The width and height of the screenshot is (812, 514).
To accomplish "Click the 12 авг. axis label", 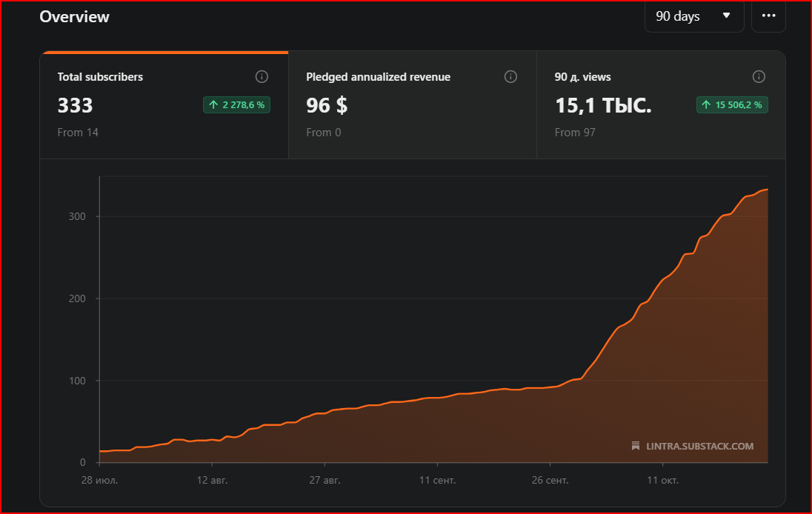I will pos(212,481).
